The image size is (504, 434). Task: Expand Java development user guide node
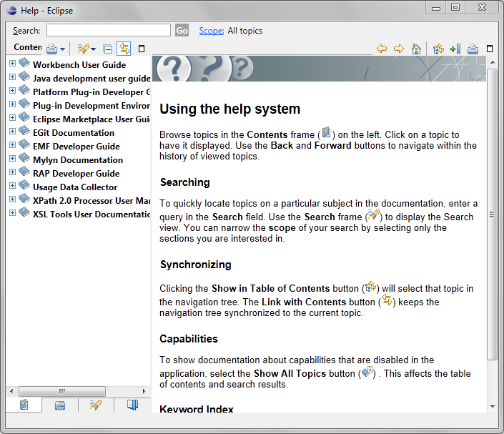(12, 77)
